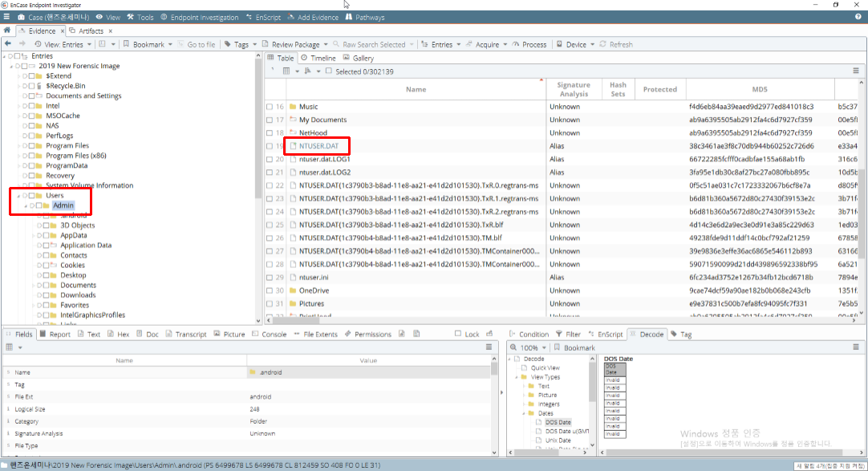Click the Refresh toolbar icon

point(615,44)
